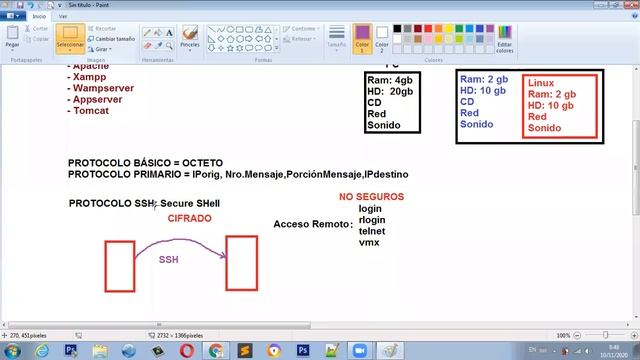This screenshot has width=640, height=360.
Task: Open the Tamaño line size dropdown
Action: [x=337, y=39]
